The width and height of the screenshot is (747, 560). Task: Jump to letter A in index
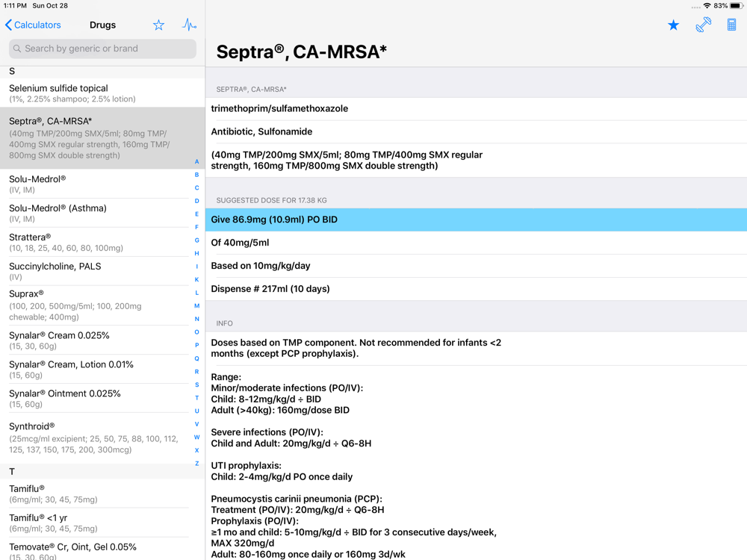(196, 161)
